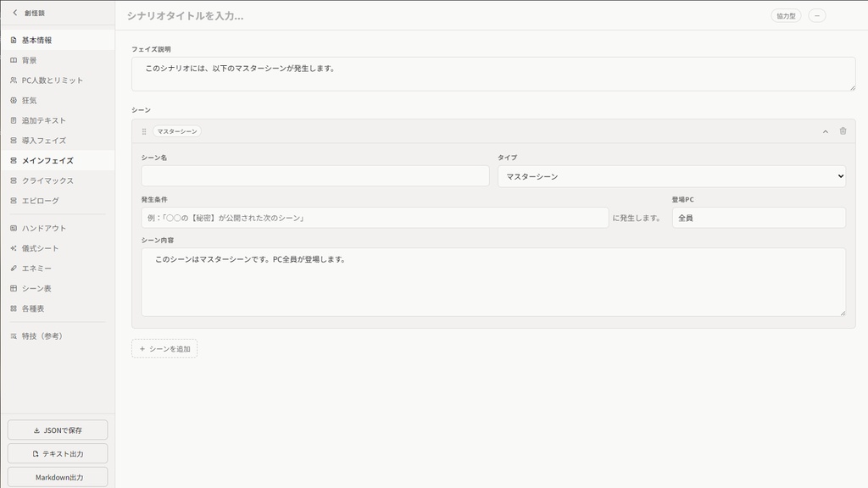Open ハンドアウト section

58,228
